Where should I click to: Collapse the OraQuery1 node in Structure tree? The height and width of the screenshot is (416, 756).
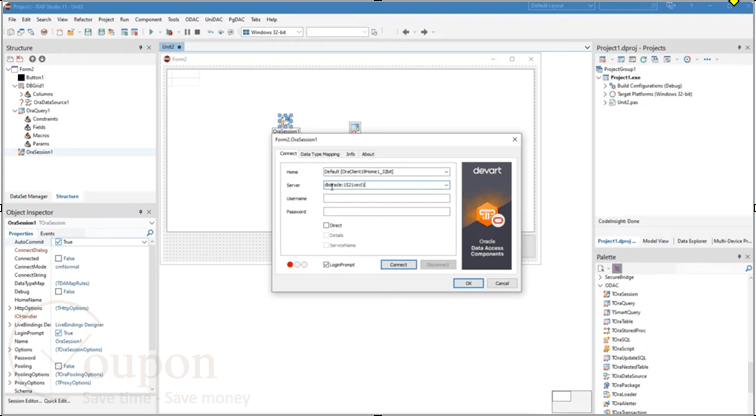point(15,111)
